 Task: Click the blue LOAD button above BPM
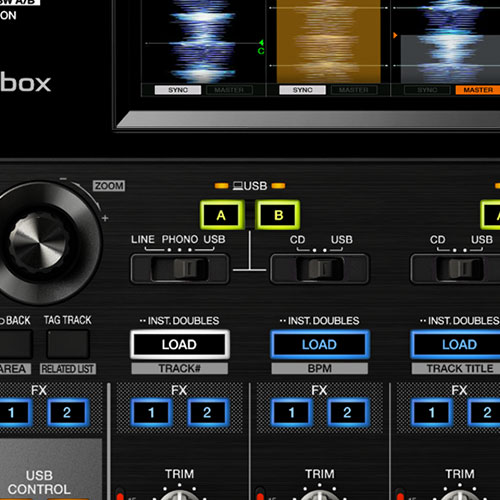tap(320, 345)
